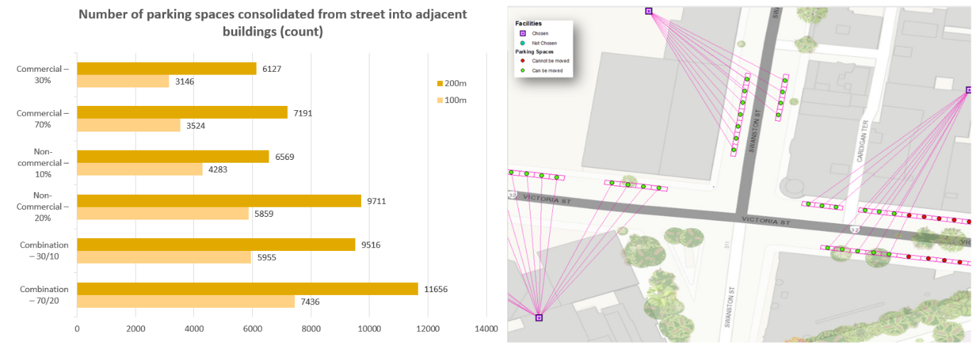
Task: Click the Commercial – 70% category label
Action: point(44,119)
